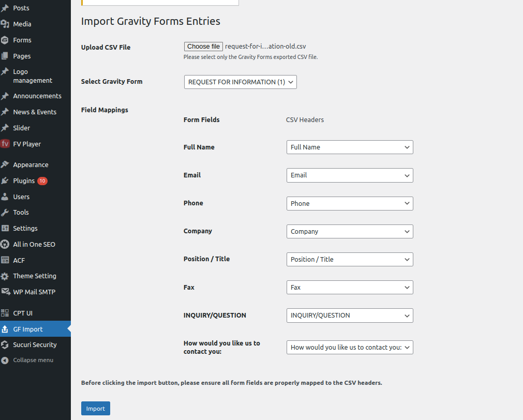Click the Posts pin icon in sidebar

(x=5, y=8)
